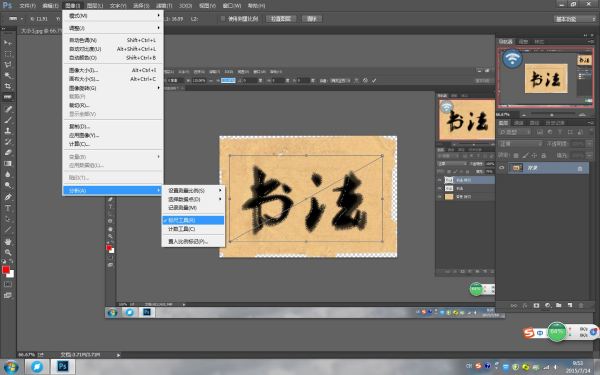Open the layer blend mode dropdown

520,143
